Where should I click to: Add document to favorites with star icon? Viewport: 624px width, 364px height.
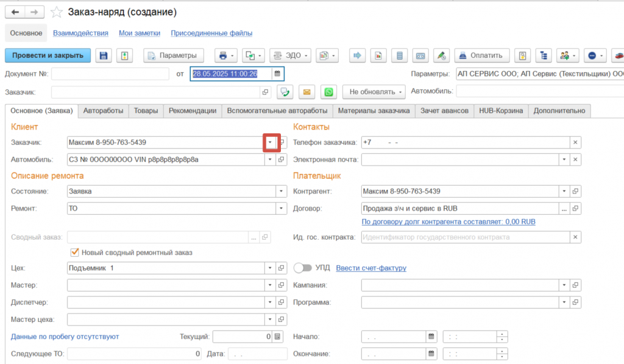(x=57, y=12)
